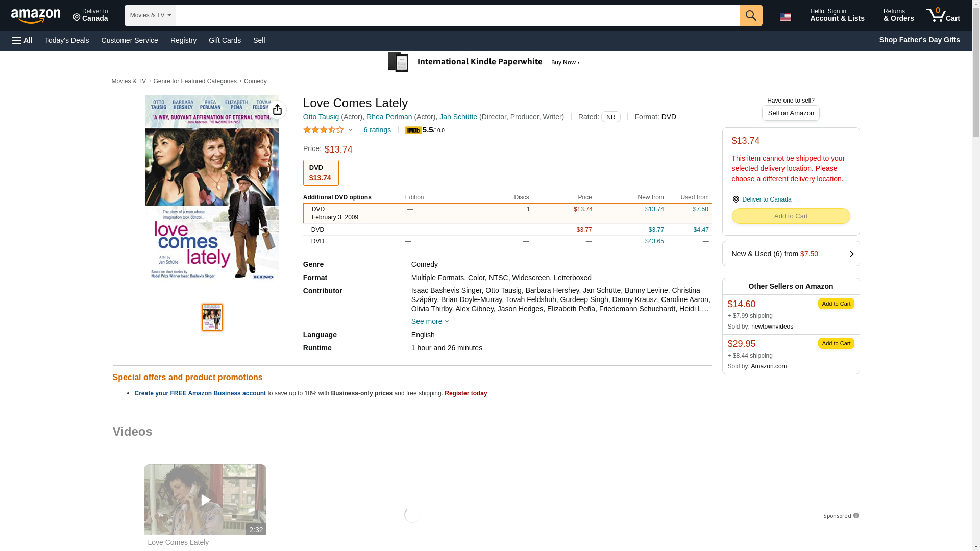Click the Sell on Amazon button

pyautogui.click(x=790, y=113)
